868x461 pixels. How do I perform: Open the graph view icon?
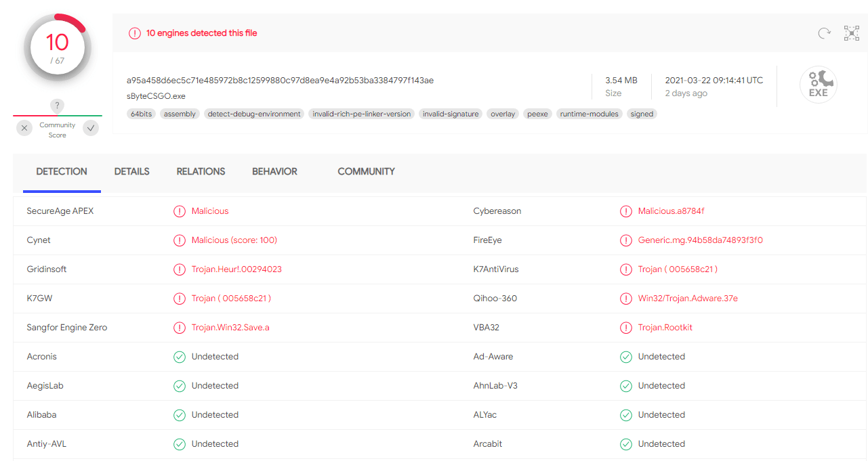[852, 33]
